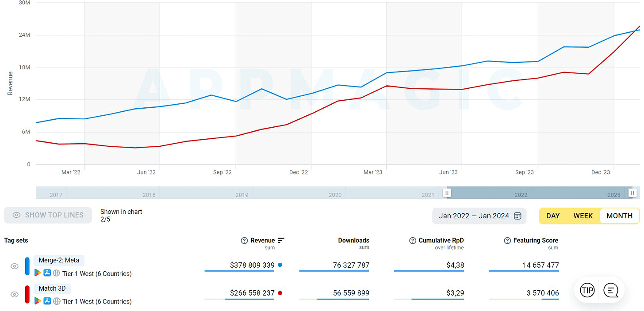The image size is (644, 311).
Task: Click the globe icon in Merge-2: Meta row
Action: pyautogui.click(x=57, y=273)
